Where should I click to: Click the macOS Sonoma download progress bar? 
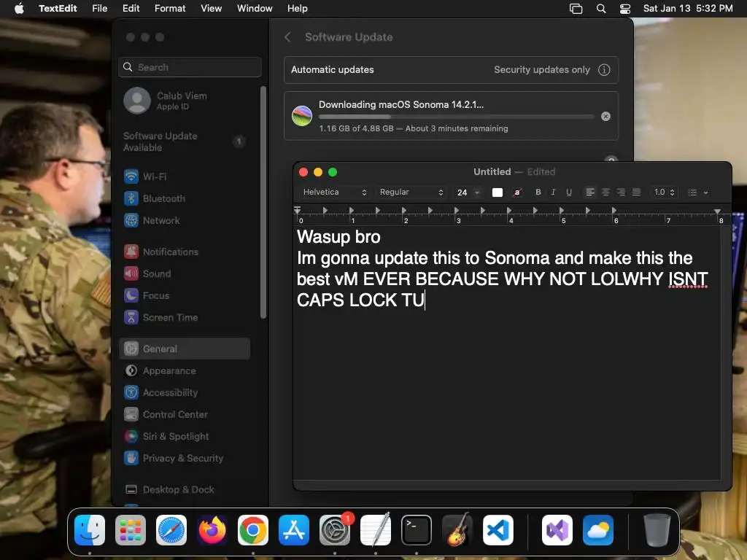pos(456,116)
